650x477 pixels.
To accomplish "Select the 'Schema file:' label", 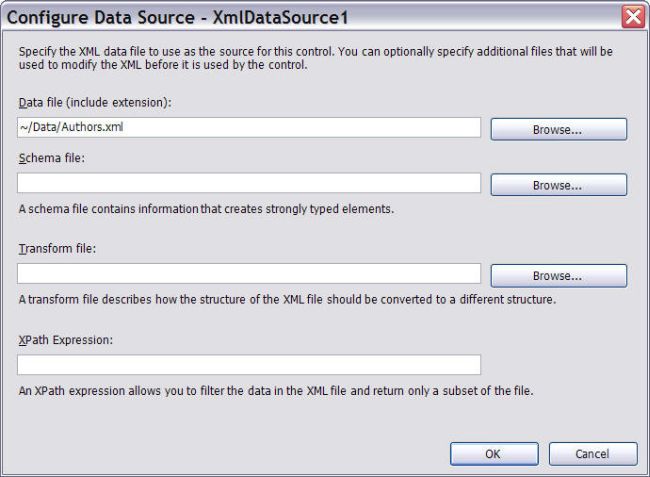I will coord(49,158).
